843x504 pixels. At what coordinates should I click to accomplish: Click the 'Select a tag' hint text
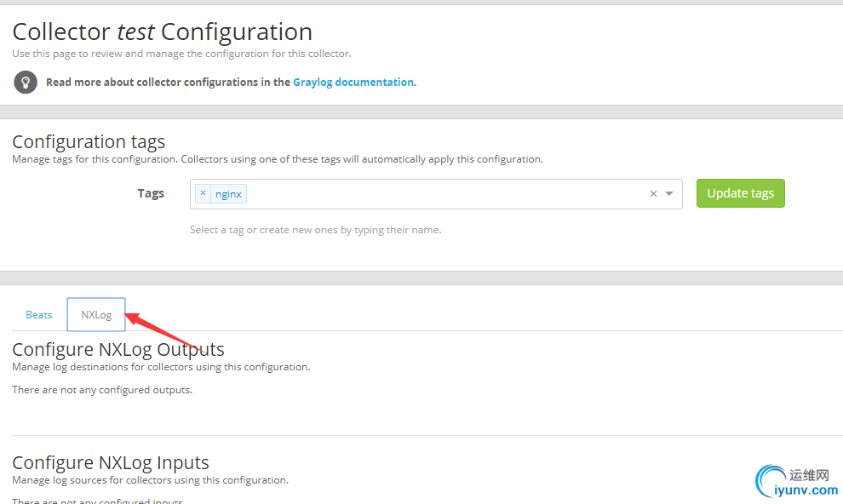click(315, 230)
